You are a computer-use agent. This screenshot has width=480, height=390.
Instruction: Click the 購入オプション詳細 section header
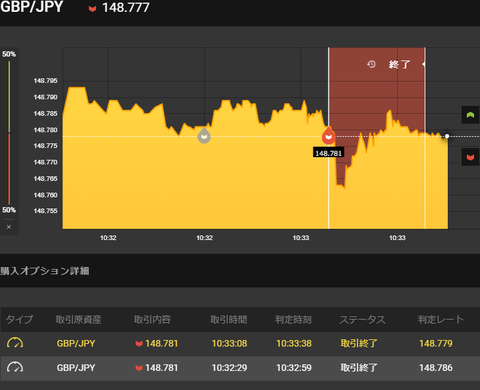point(45,271)
